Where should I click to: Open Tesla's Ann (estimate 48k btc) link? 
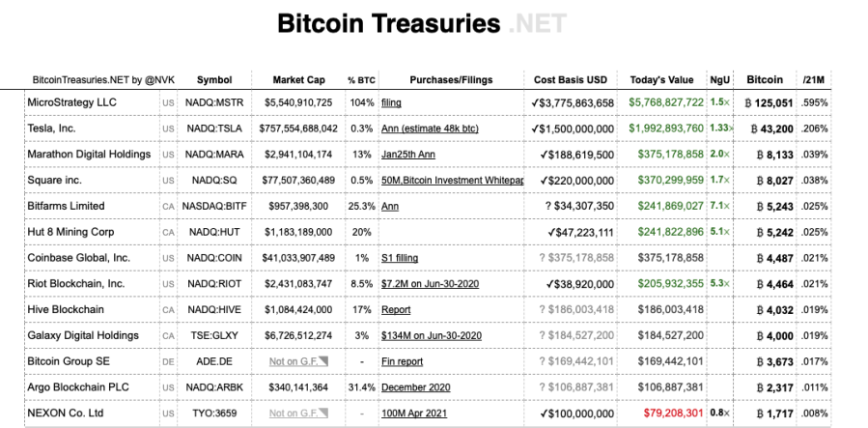(x=430, y=128)
